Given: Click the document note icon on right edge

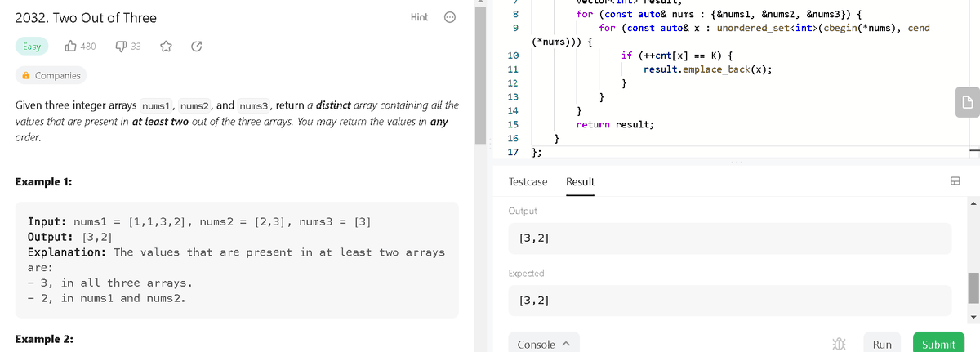Looking at the screenshot, I should tap(966, 102).
